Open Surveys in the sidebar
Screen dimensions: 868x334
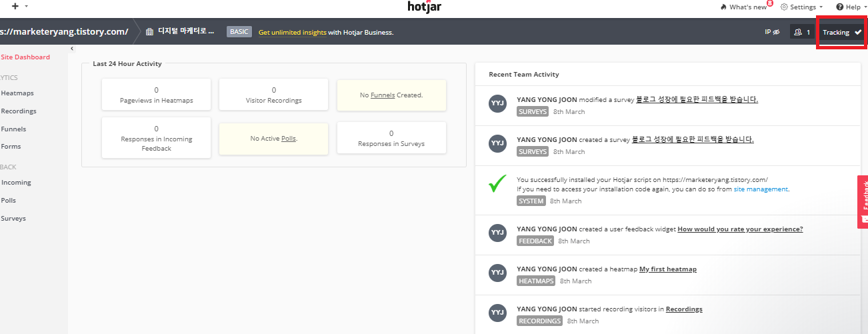tap(13, 219)
